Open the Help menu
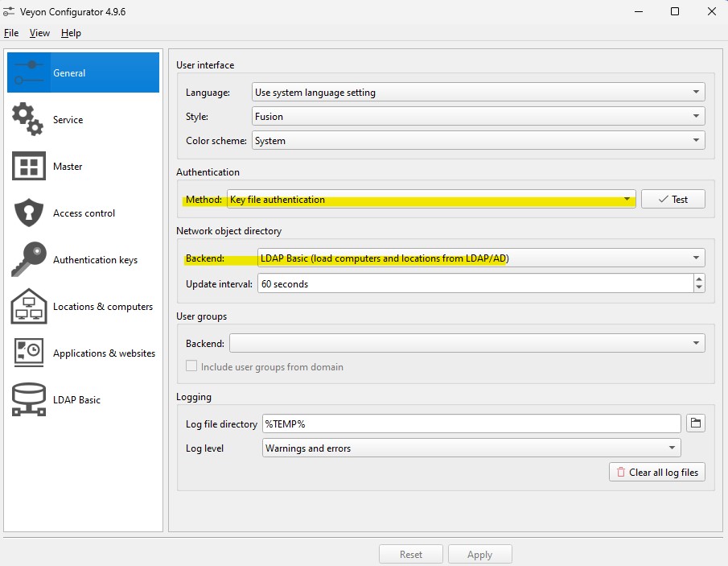728x566 pixels. pos(71,33)
